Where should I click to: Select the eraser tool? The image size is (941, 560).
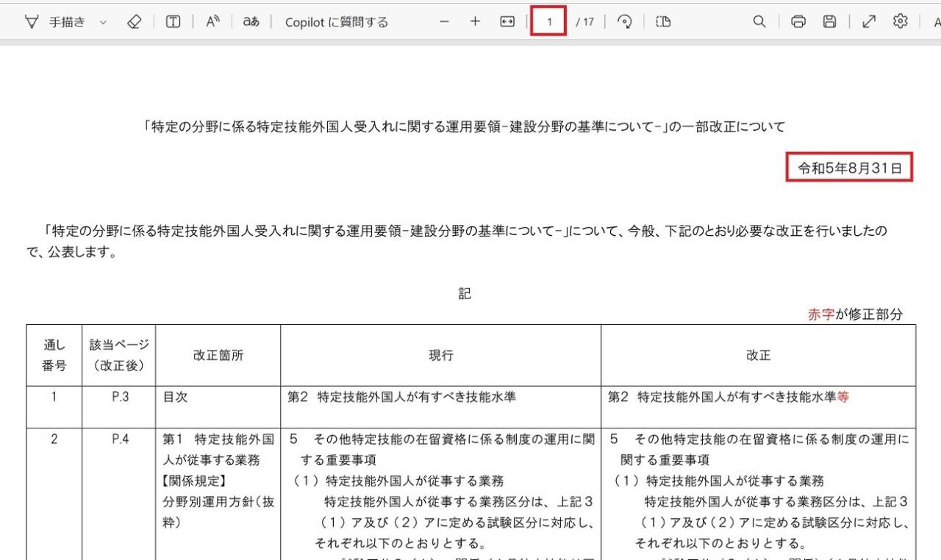(134, 22)
